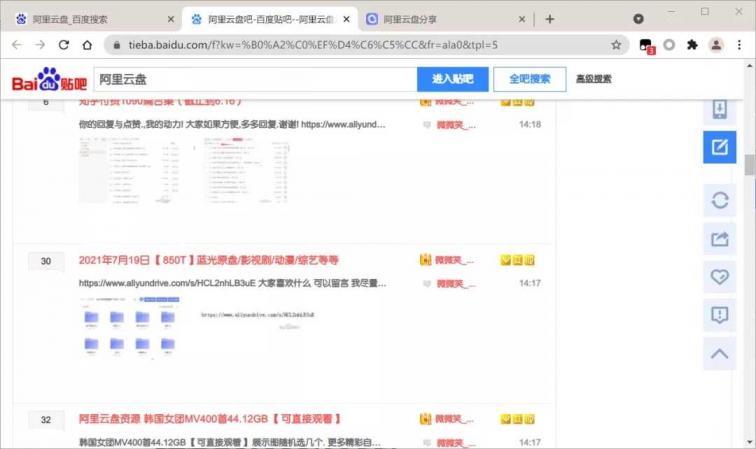Click the 14:18 last reply time
Viewport: 756px width, 449px height.
click(x=530, y=124)
